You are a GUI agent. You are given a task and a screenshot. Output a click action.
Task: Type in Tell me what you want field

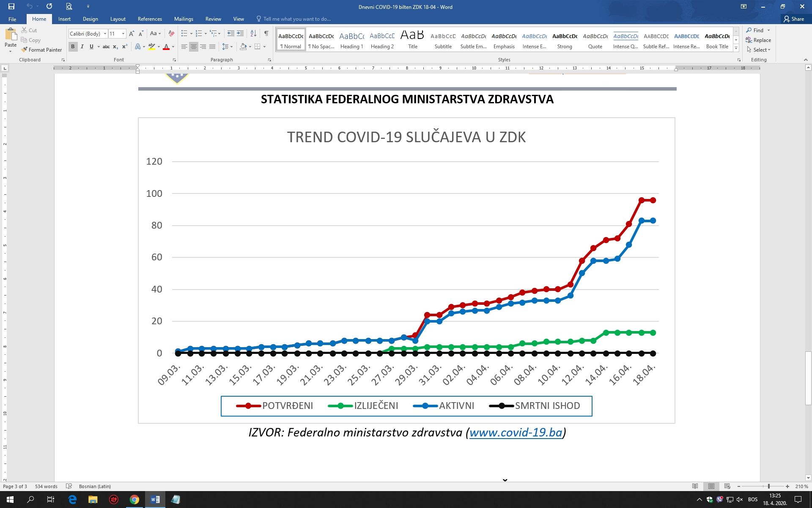click(297, 19)
